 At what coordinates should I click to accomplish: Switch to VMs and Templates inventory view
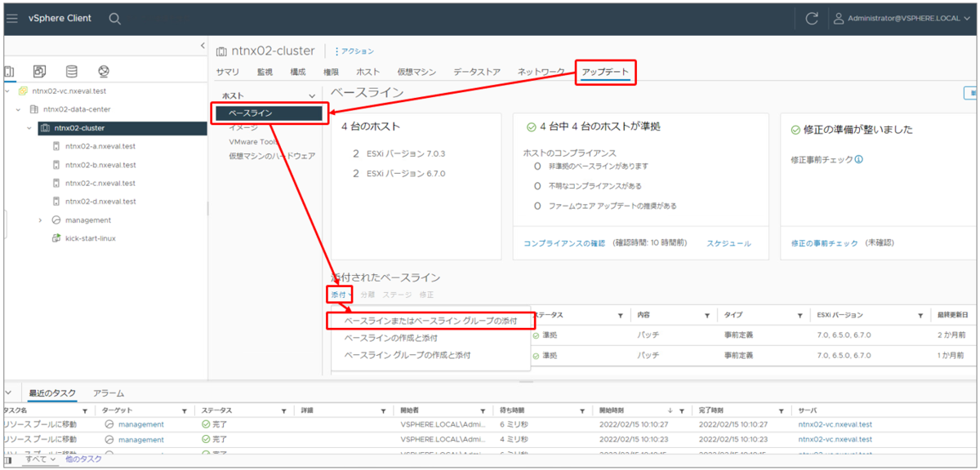40,72
